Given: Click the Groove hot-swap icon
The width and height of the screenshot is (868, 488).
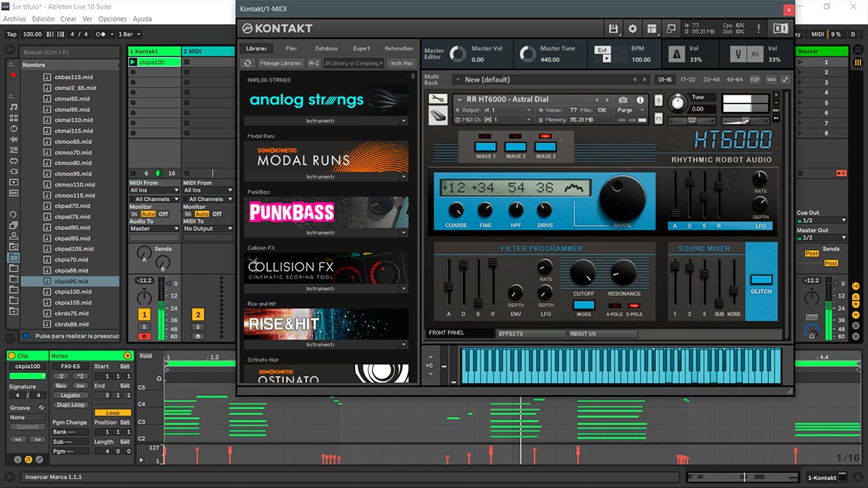Looking at the screenshot, I should 41,408.
